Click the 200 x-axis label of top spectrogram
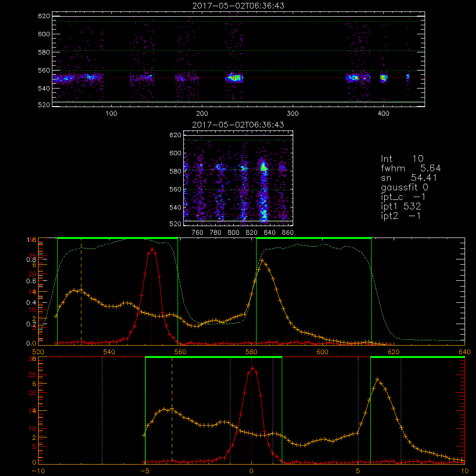The height and width of the screenshot is (476, 476). pyautogui.click(x=202, y=114)
